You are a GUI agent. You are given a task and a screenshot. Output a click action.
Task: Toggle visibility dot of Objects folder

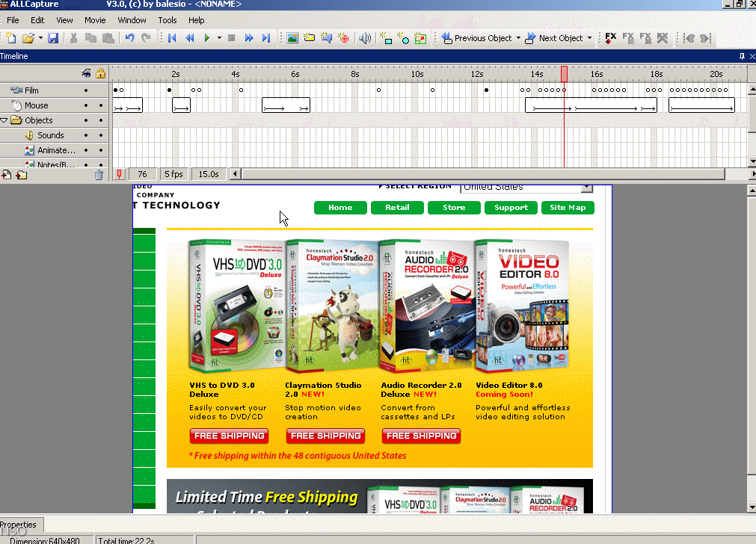click(x=86, y=120)
